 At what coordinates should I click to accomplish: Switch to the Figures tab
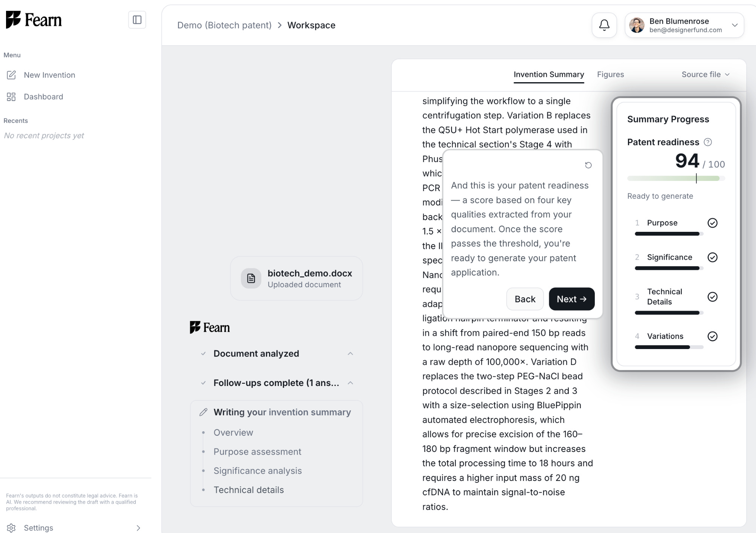[x=610, y=75]
